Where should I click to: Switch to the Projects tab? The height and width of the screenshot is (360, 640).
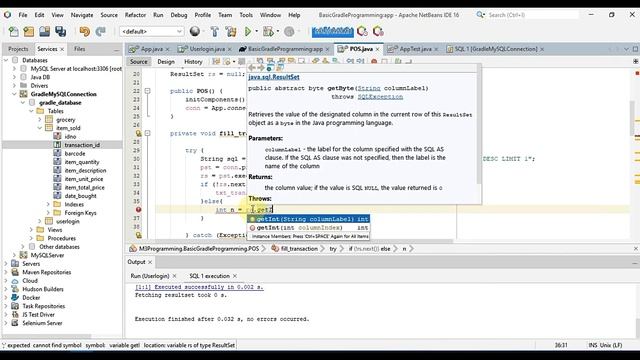pos(18,49)
